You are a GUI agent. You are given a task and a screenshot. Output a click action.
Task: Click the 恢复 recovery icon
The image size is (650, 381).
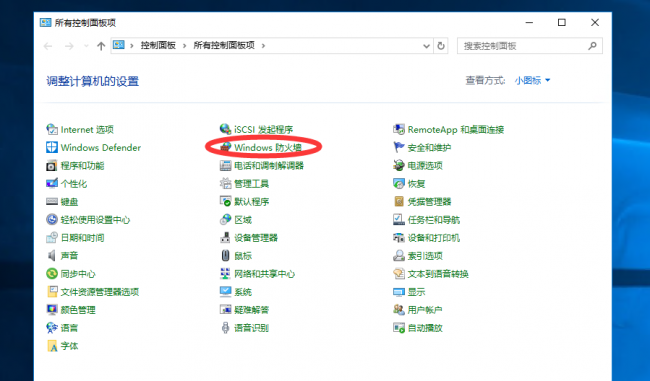click(399, 183)
